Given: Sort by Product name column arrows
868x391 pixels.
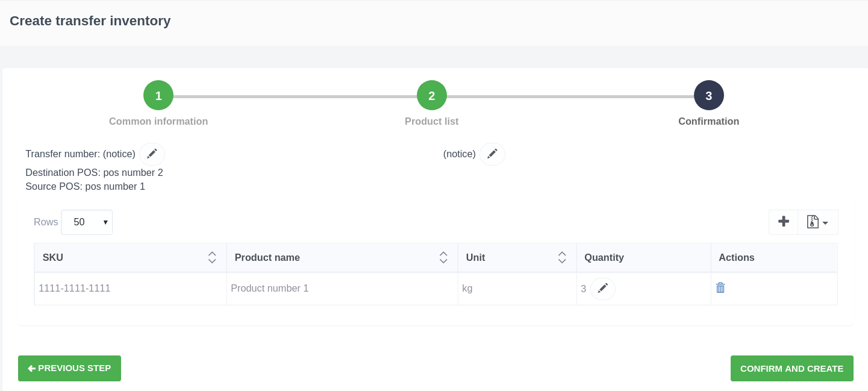Looking at the screenshot, I should (443, 257).
